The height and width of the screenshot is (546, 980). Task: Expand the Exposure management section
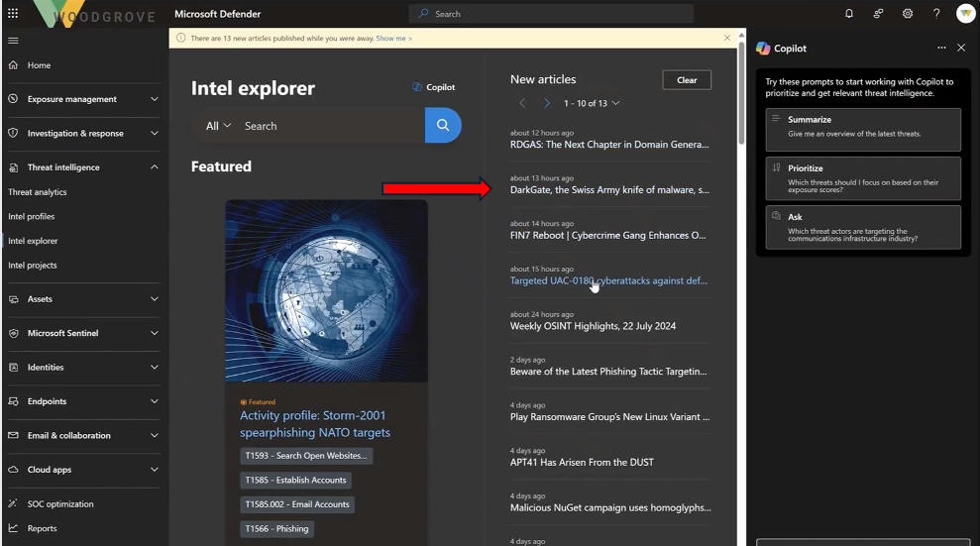[x=155, y=99]
